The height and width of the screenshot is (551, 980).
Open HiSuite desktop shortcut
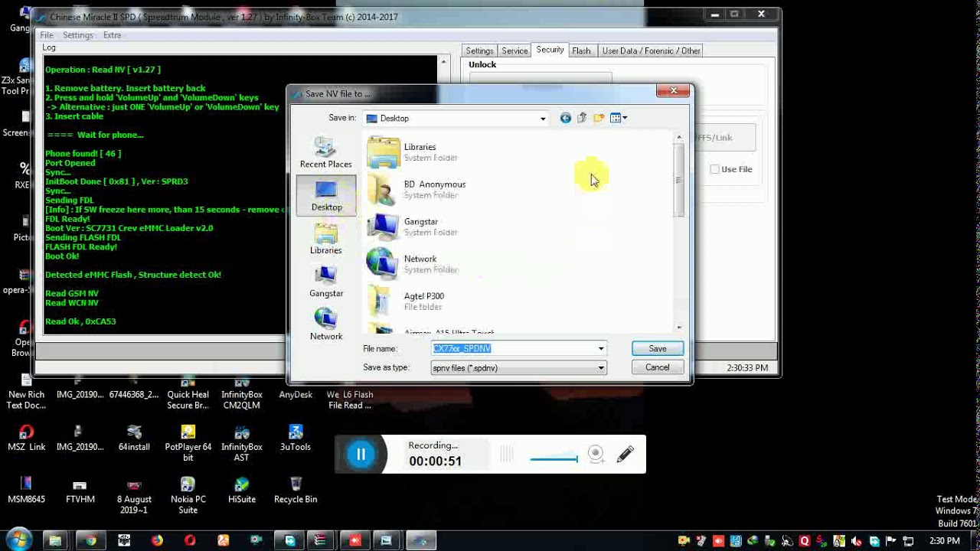pyautogui.click(x=242, y=491)
